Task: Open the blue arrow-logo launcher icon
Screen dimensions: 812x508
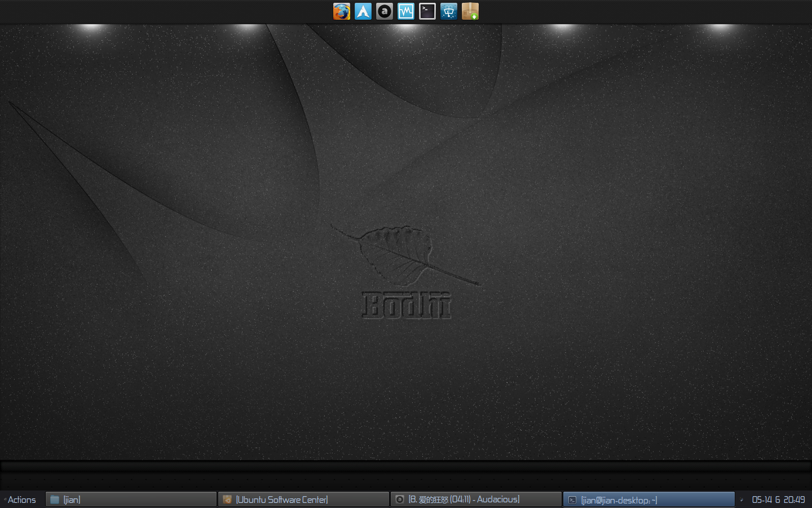Action: (363, 11)
